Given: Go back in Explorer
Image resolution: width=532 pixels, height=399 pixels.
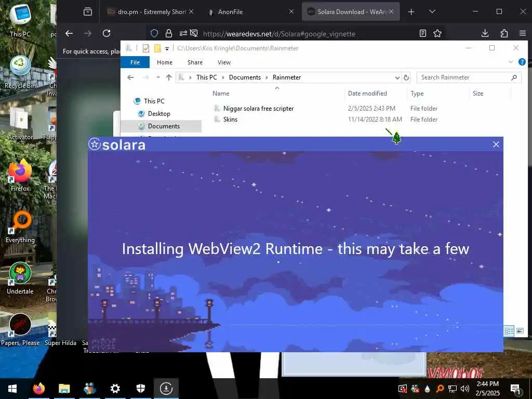Looking at the screenshot, I should tap(130, 77).
